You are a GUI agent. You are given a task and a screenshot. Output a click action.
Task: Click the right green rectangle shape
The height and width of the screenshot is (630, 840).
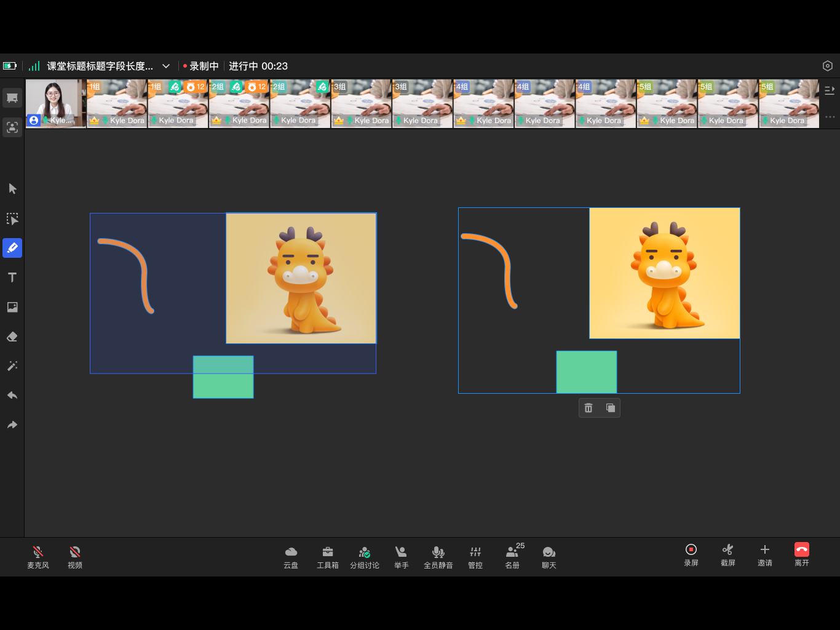click(587, 372)
